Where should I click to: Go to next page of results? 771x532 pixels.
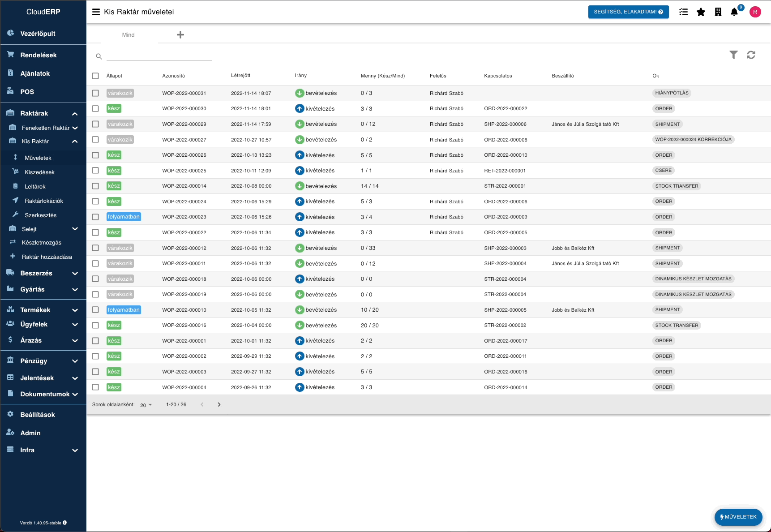219,404
